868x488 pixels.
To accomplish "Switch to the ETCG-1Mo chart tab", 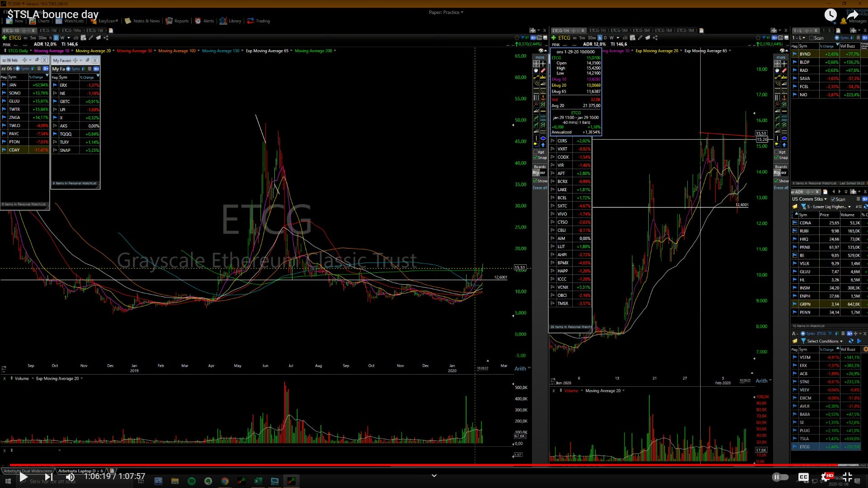I will [x=71, y=31].
